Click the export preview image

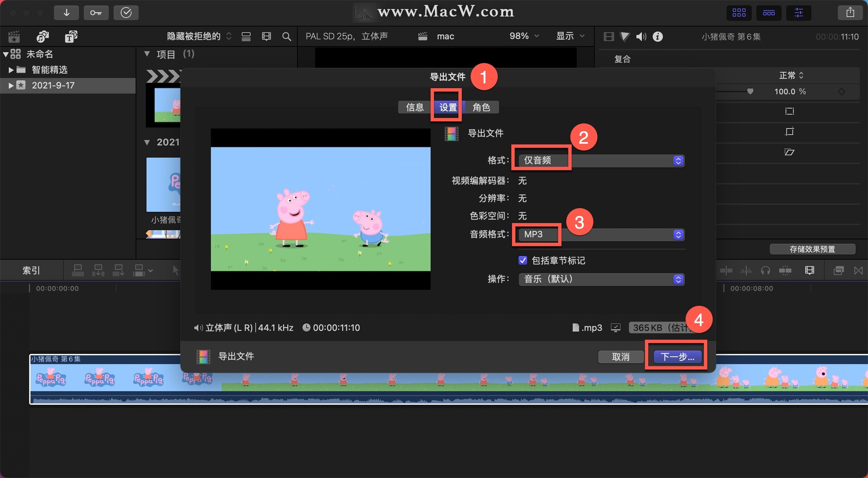click(x=321, y=209)
